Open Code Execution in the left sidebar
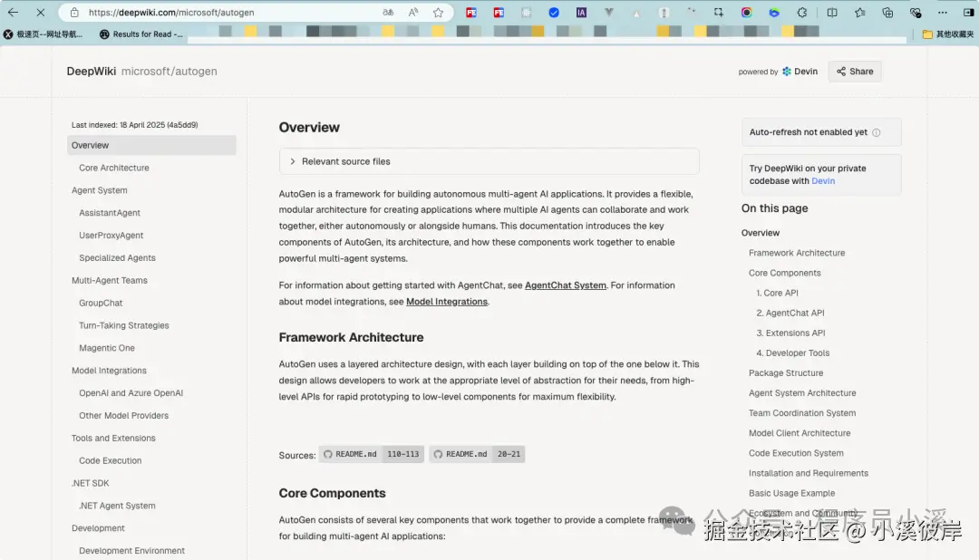 pyautogui.click(x=110, y=460)
